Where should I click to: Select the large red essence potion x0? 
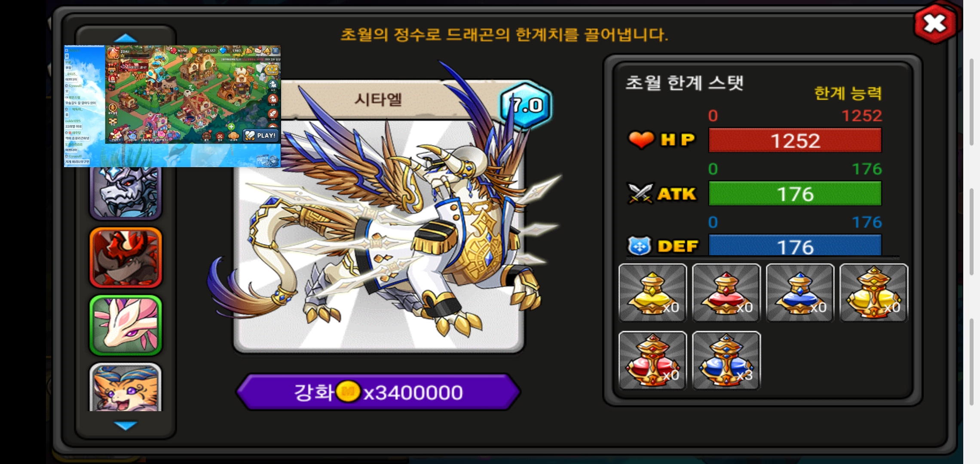652,360
